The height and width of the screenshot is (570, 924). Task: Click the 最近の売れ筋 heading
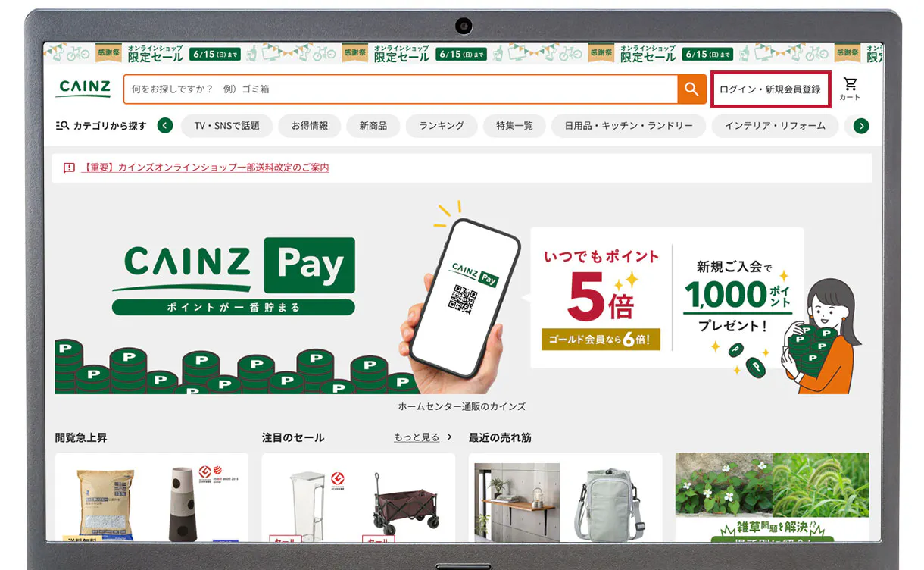coord(500,437)
